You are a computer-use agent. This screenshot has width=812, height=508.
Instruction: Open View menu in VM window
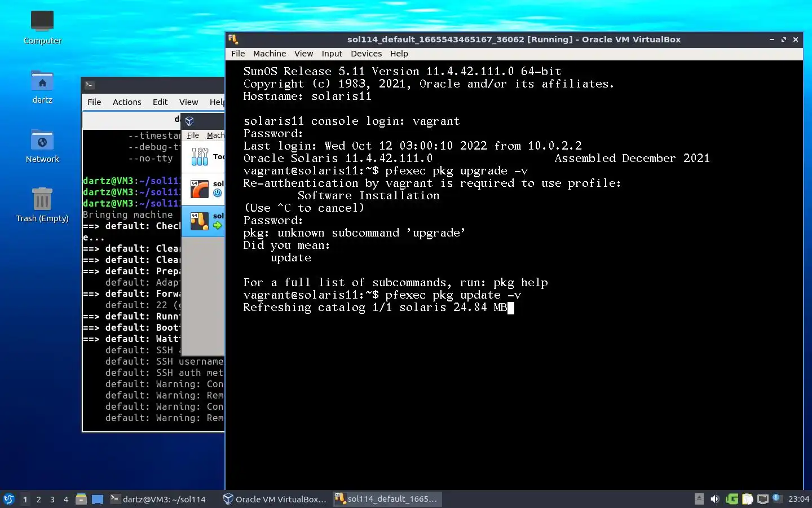[303, 54]
